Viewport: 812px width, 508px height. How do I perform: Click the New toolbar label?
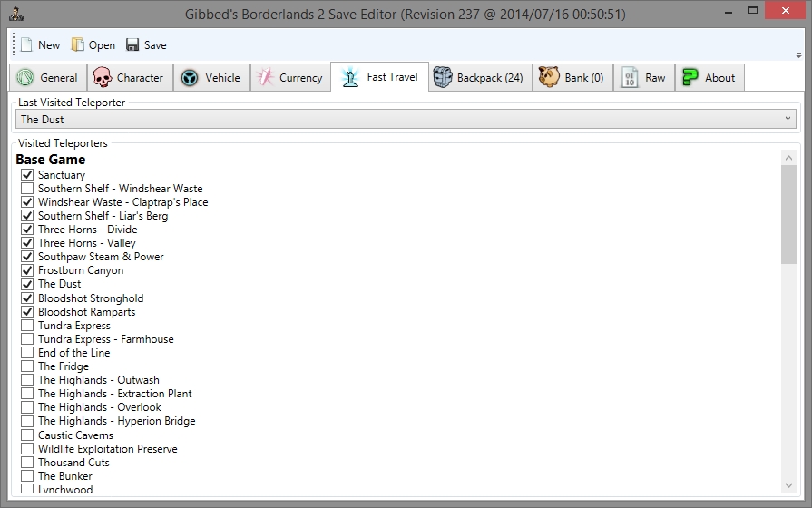tap(49, 45)
